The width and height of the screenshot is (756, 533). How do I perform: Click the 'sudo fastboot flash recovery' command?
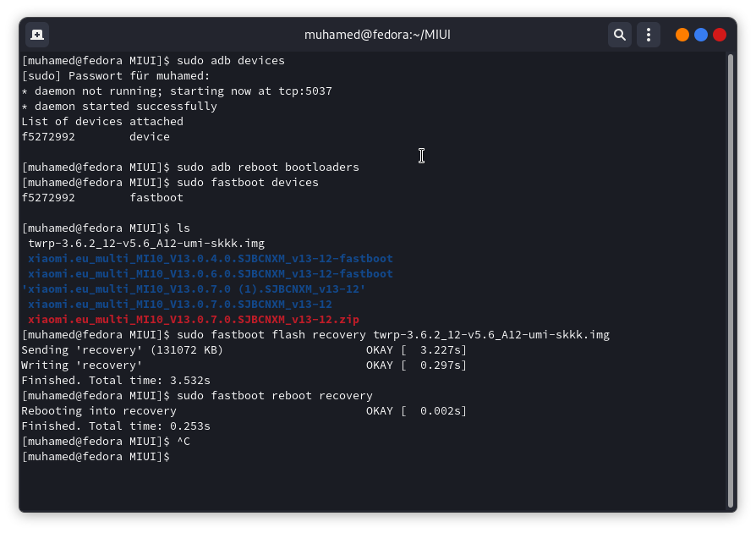393,335
